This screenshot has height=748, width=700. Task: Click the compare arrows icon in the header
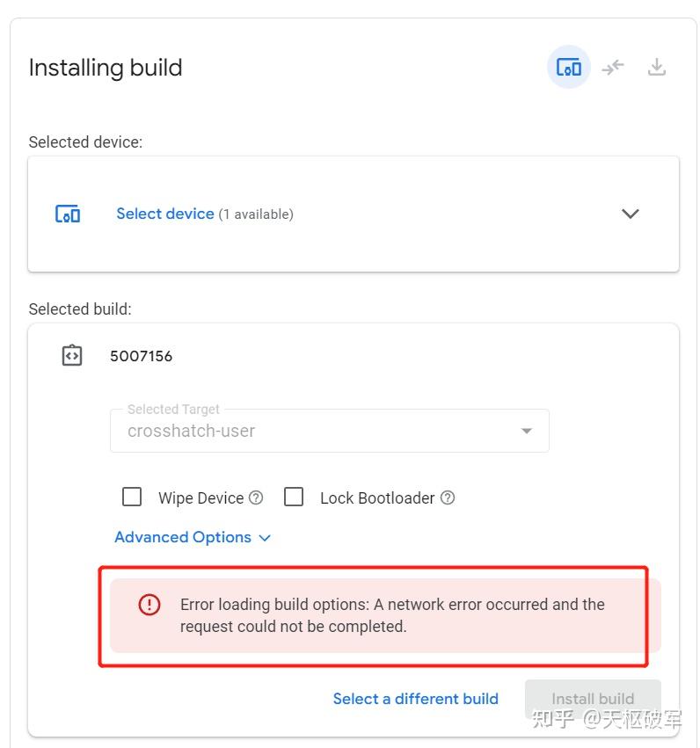click(x=613, y=67)
